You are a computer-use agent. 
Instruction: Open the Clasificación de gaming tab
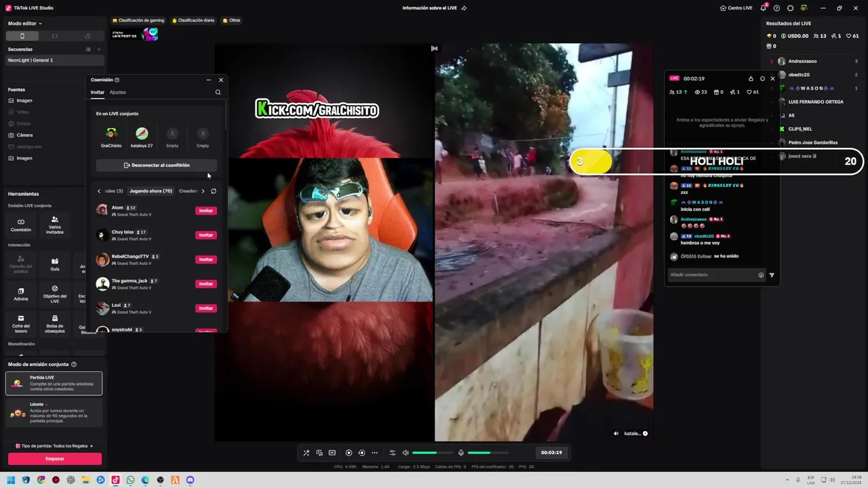click(x=138, y=20)
